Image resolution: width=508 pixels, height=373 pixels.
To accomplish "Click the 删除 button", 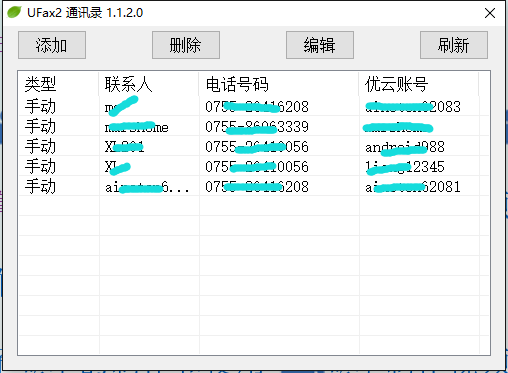I will [186, 45].
